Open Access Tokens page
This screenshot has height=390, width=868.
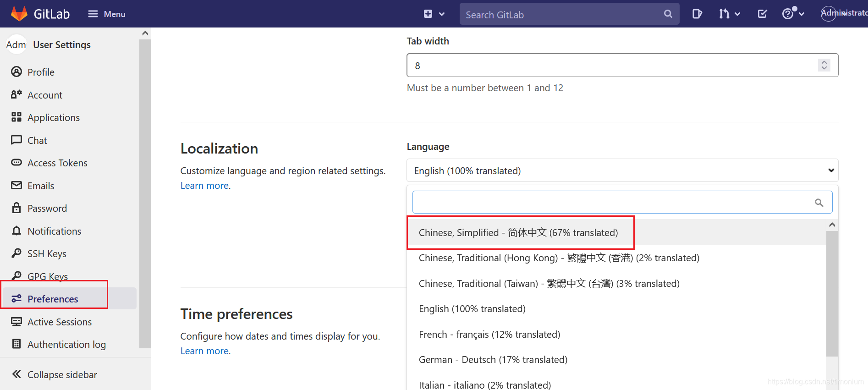point(57,163)
